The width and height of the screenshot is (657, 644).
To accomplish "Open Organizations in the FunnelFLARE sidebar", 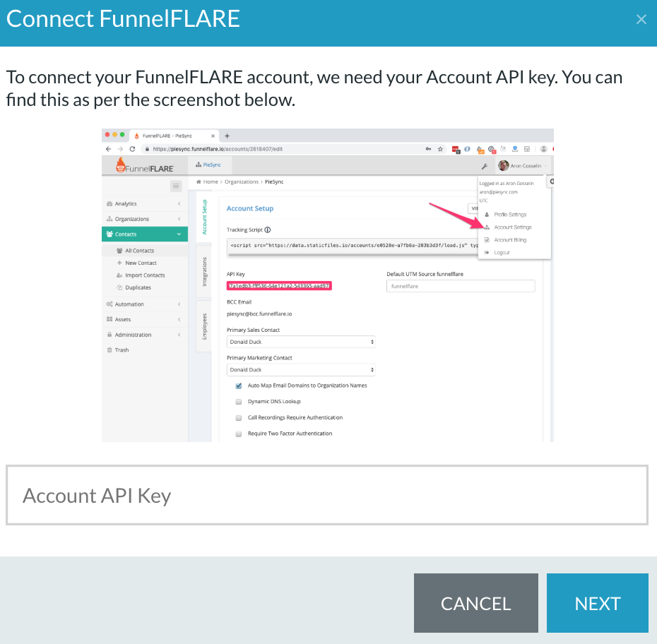I will point(131,219).
